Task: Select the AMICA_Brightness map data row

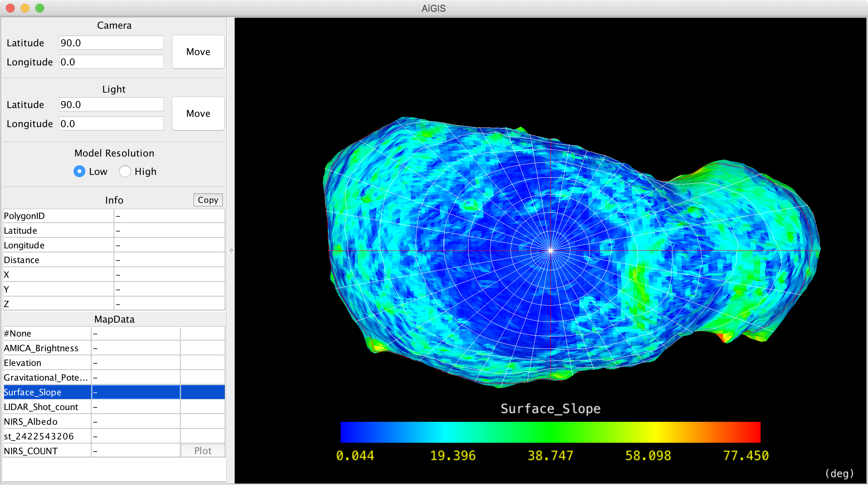Action: pyautogui.click(x=47, y=348)
